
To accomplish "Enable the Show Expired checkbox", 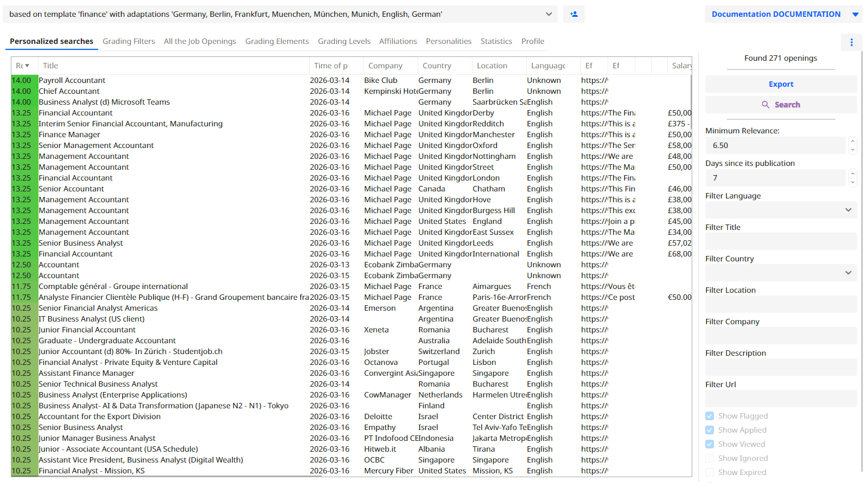I will pyautogui.click(x=710, y=472).
